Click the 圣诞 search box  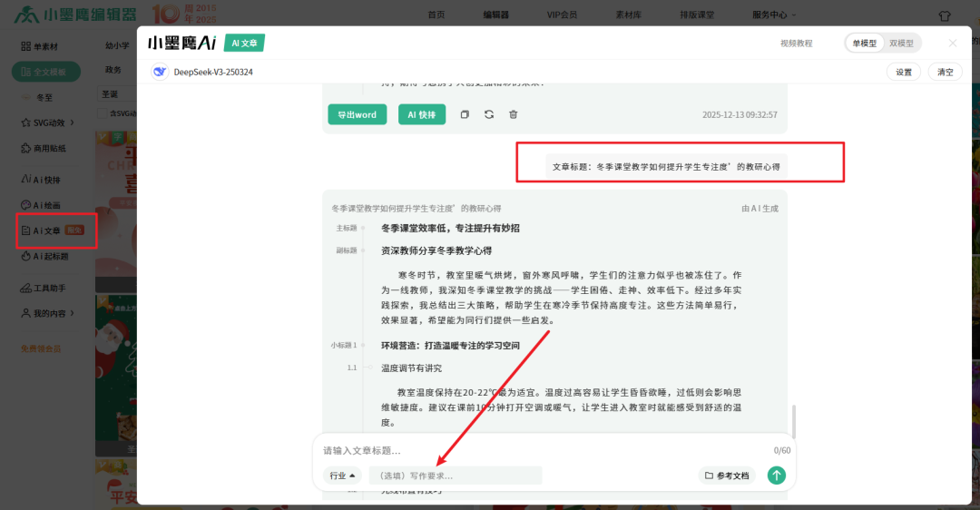117,93
